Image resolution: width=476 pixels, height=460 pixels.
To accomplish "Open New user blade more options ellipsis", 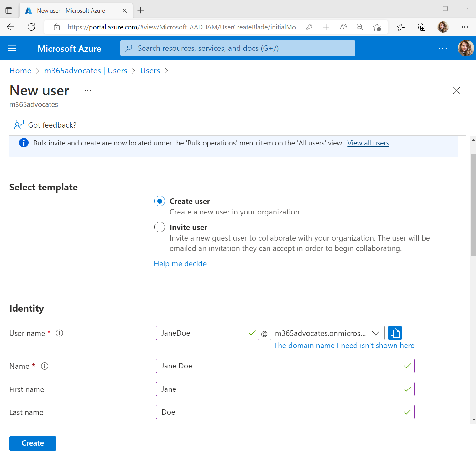I will 88,91.
